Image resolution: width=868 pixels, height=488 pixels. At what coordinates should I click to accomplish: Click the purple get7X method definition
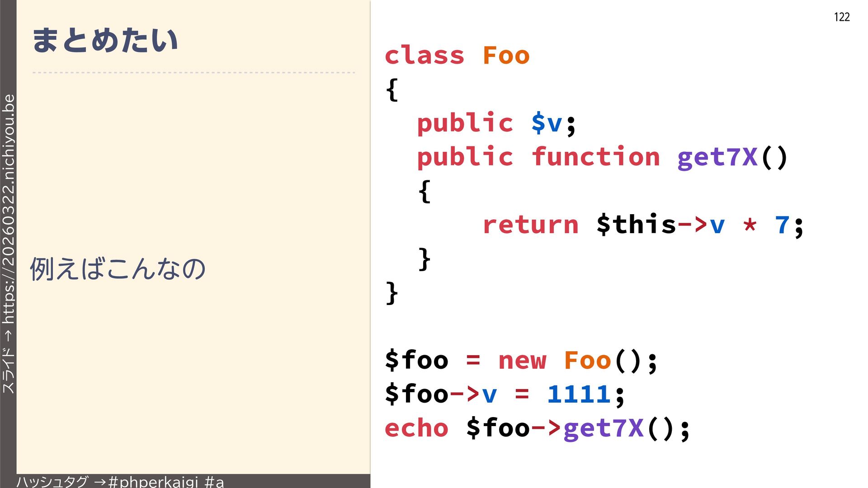[717, 157]
